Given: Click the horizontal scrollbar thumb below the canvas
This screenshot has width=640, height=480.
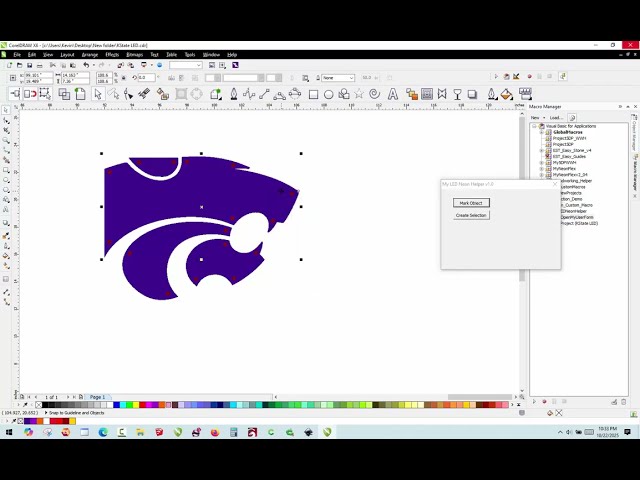Looking at the screenshot, I should [x=480, y=397].
